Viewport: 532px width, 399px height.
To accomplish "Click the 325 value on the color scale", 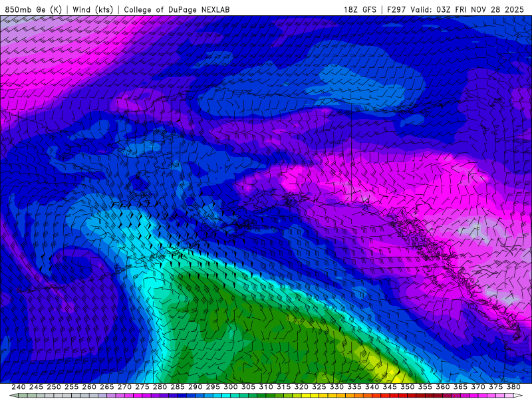I will tap(319, 387).
